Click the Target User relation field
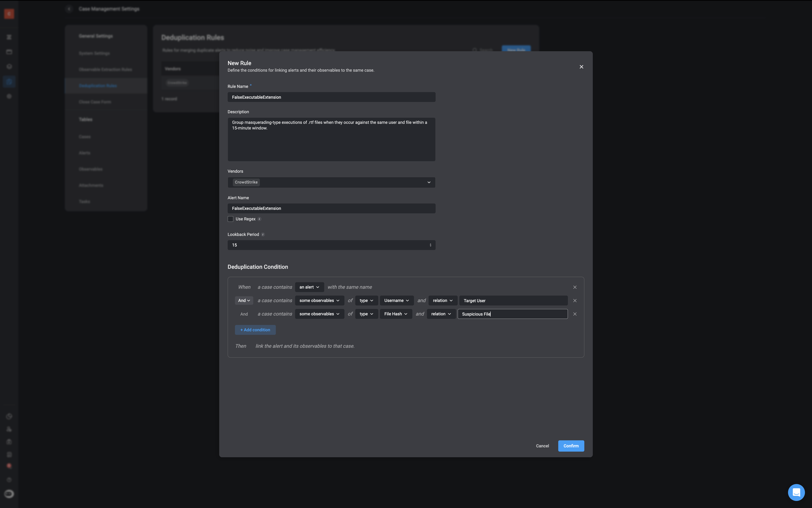Screen dimensions: 812x508 point(513,301)
